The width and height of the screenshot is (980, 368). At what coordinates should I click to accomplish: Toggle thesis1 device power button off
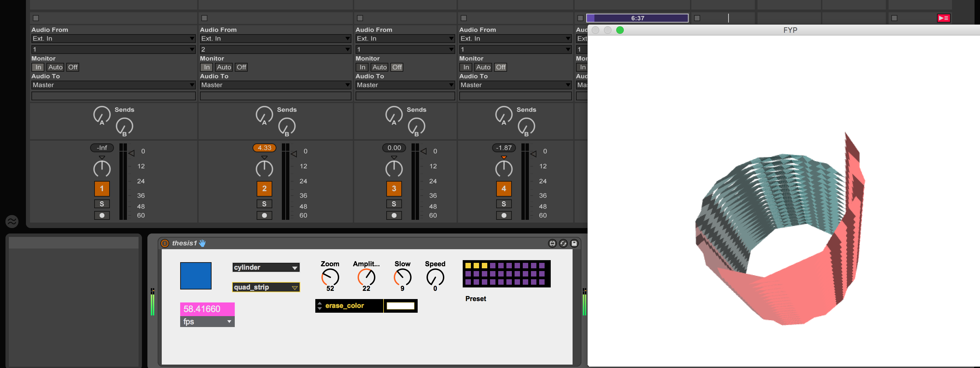(x=164, y=243)
